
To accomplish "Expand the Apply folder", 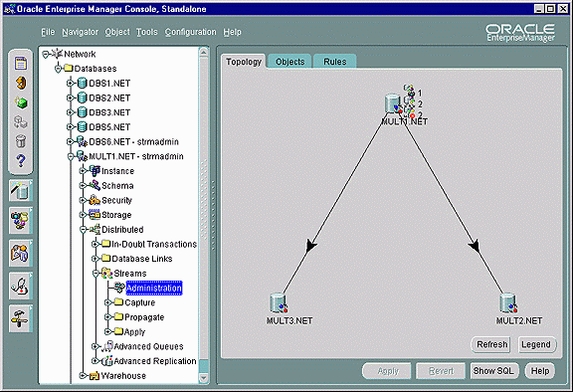I will point(107,331).
